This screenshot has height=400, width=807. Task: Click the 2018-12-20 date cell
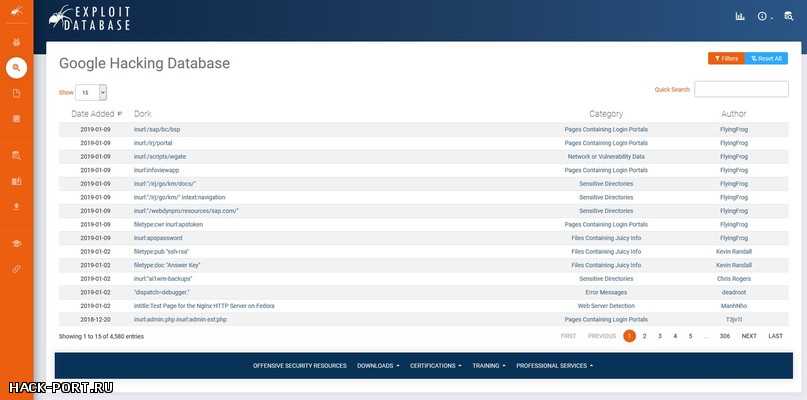95,319
